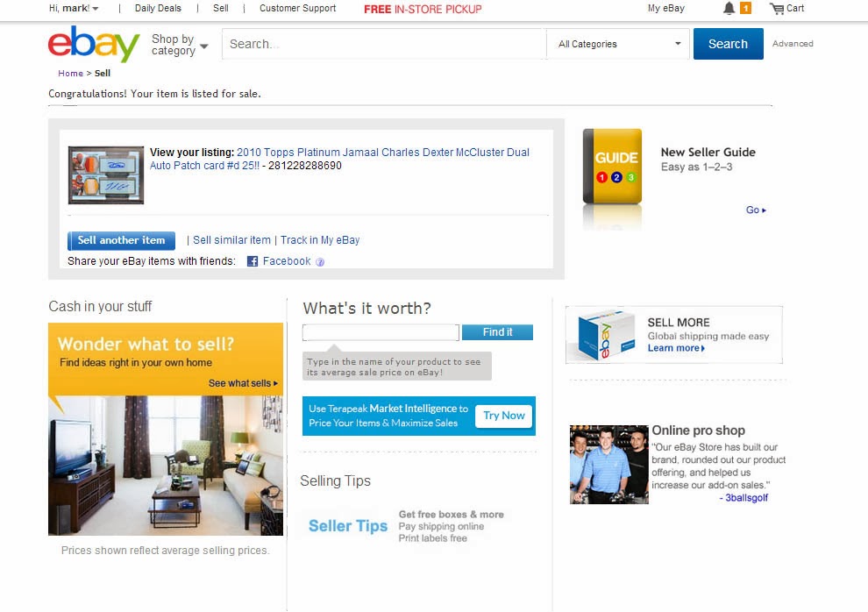Click the eBay shipping box image
Viewport: 868px width, 612px height.
click(x=606, y=334)
